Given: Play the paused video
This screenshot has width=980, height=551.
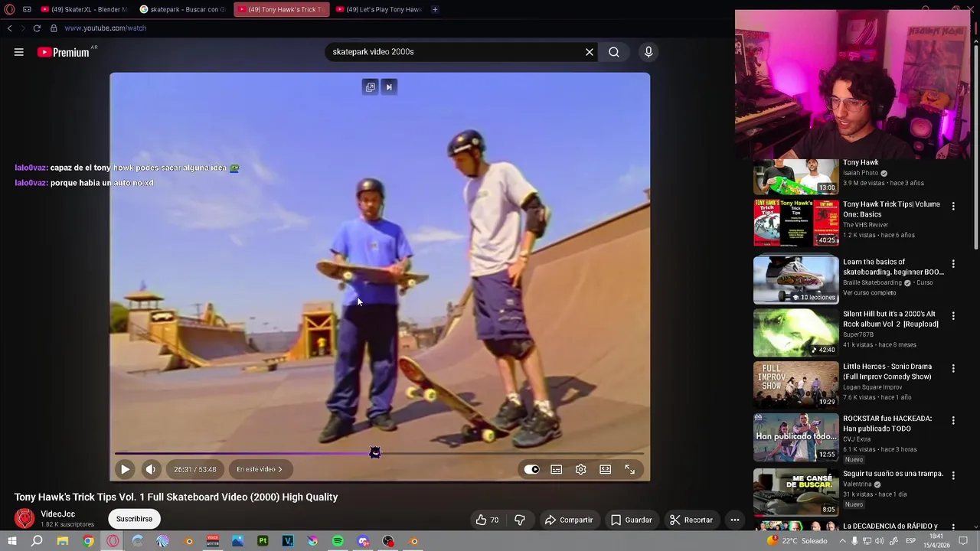Looking at the screenshot, I should [x=125, y=469].
